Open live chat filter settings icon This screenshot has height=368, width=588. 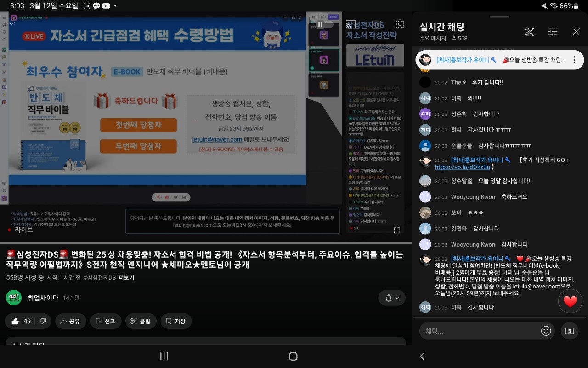pyautogui.click(x=553, y=32)
